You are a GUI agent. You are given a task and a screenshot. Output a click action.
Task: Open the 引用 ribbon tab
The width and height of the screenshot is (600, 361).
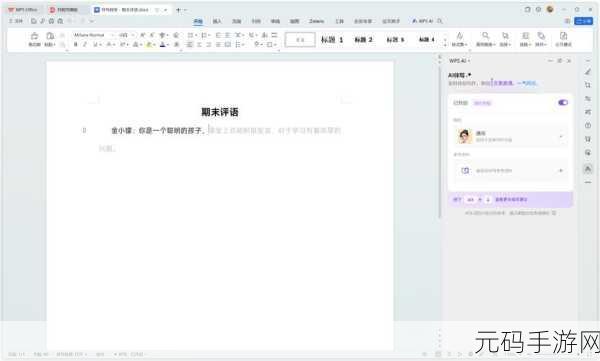click(256, 21)
